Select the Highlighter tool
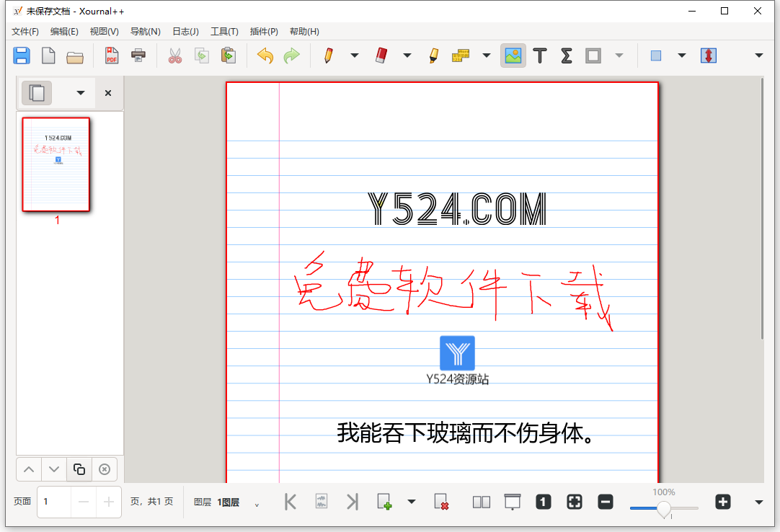The width and height of the screenshot is (780, 532). click(x=434, y=56)
